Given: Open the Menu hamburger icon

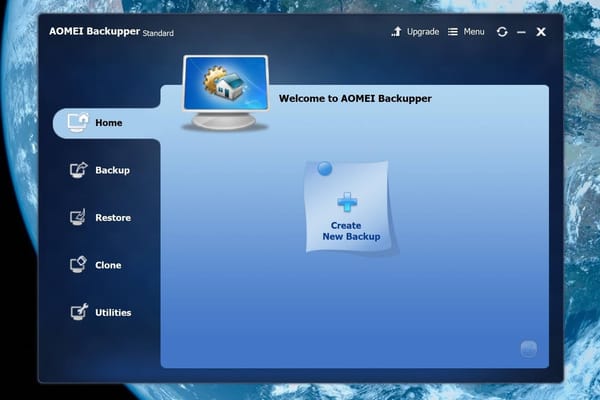Looking at the screenshot, I should click(453, 32).
